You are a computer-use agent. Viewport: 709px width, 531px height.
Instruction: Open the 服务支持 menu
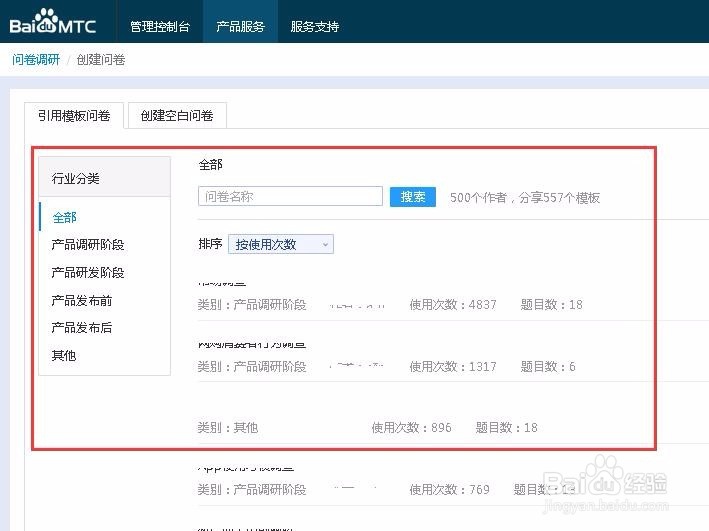click(x=315, y=26)
